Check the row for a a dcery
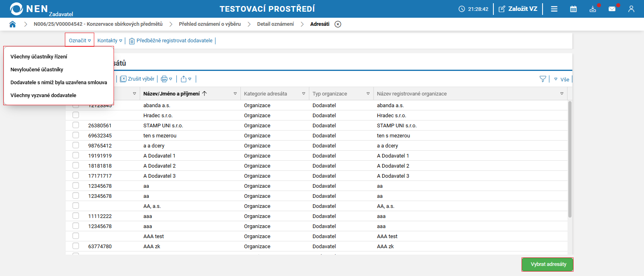Screen dimensions: 644x276 (76, 145)
